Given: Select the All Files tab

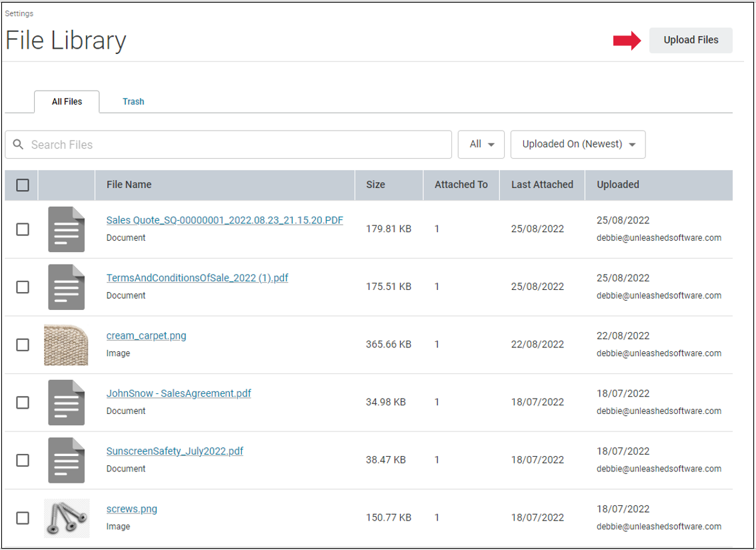Looking at the screenshot, I should click(66, 101).
